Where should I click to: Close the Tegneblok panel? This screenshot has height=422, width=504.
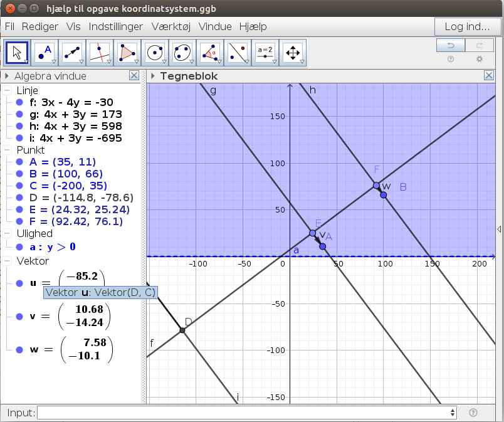[489, 75]
